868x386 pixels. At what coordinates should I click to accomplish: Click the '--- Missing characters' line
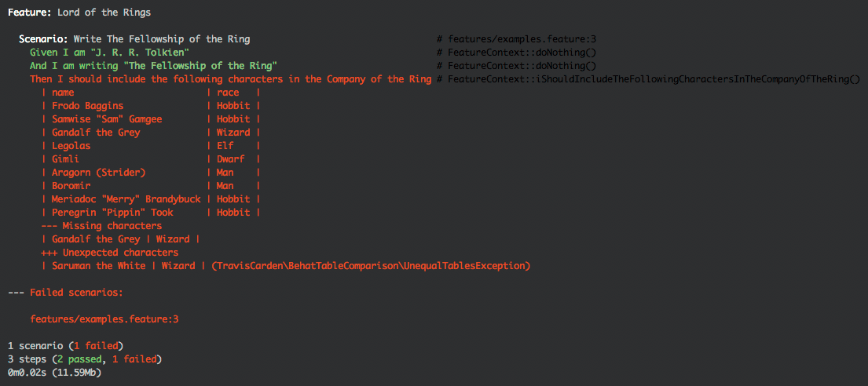coord(101,226)
